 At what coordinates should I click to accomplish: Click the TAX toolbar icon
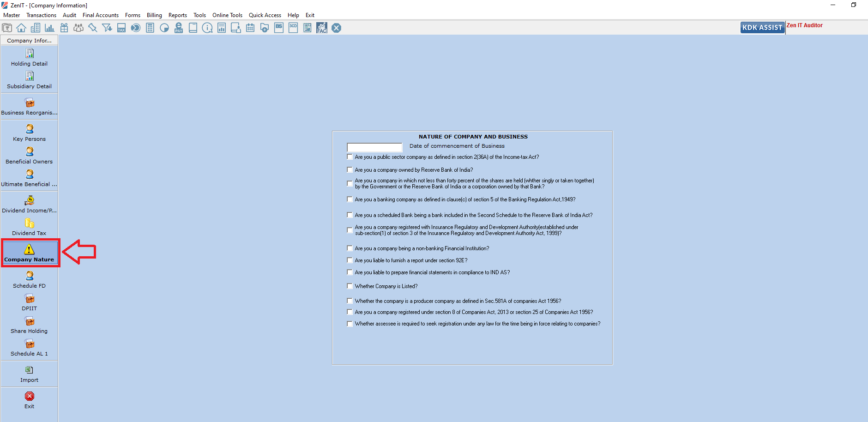121,28
